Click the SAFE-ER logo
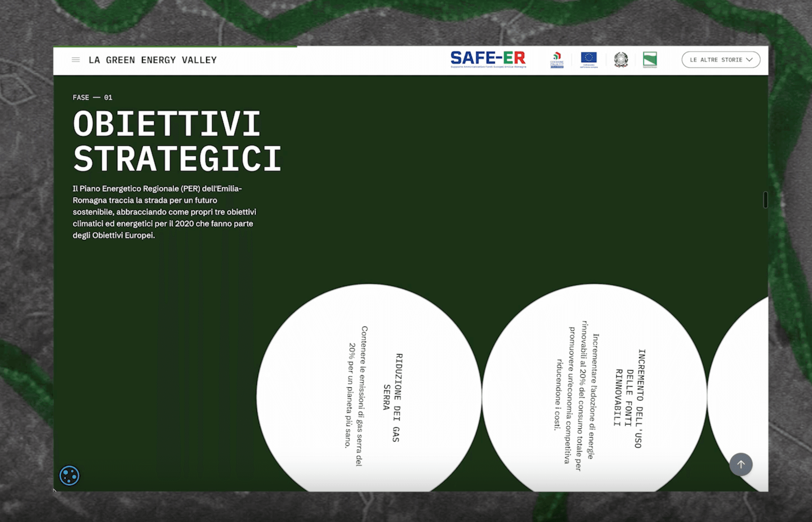 (488, 59)
